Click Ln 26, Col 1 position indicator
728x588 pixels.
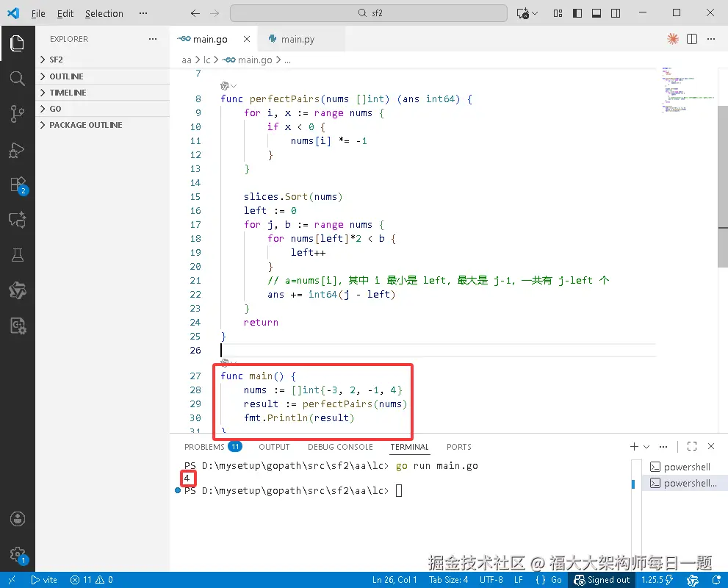click(x=394, y=580)
